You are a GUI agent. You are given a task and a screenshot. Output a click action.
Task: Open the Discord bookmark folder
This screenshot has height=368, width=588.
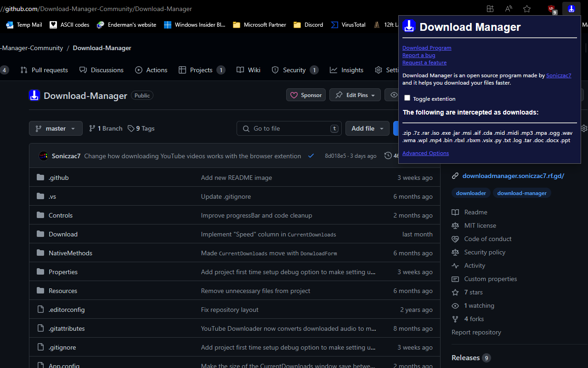(308, 25)
